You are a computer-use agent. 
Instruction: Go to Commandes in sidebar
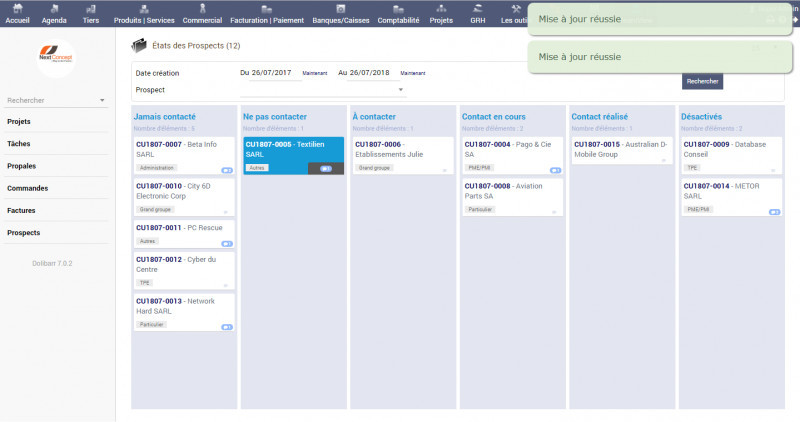(28, 188)
